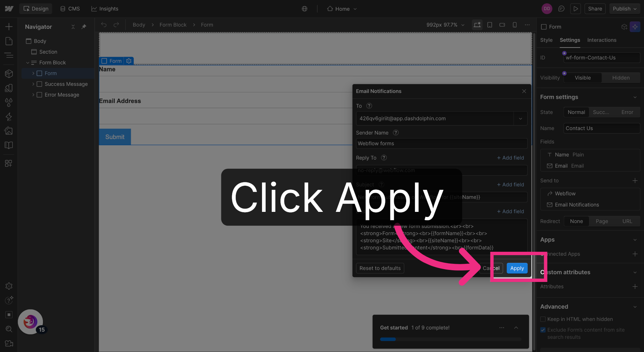This screenshot has width=644, height=352.
Task: Enable Keep in HTML when hidden
Action: click(543, 319)
